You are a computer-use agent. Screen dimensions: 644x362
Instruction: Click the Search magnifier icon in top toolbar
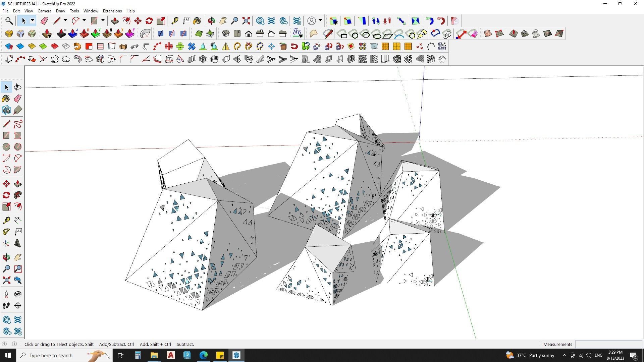pyautogui.click(x=9, y=21)
